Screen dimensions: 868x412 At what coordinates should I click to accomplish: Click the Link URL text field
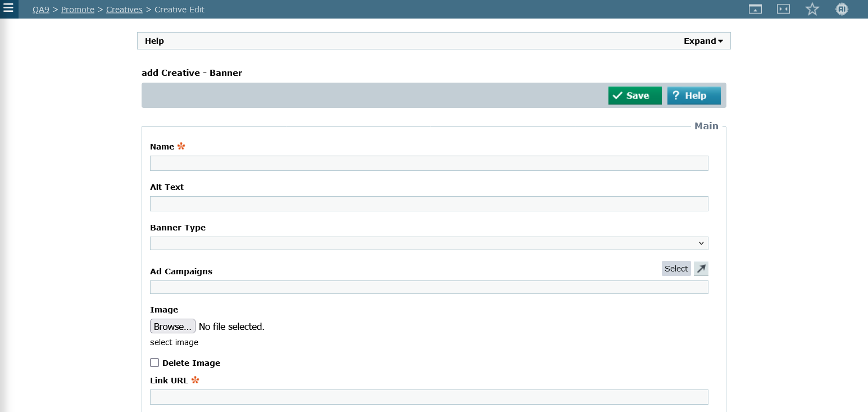pyautogui.click(x=429, y=397)
